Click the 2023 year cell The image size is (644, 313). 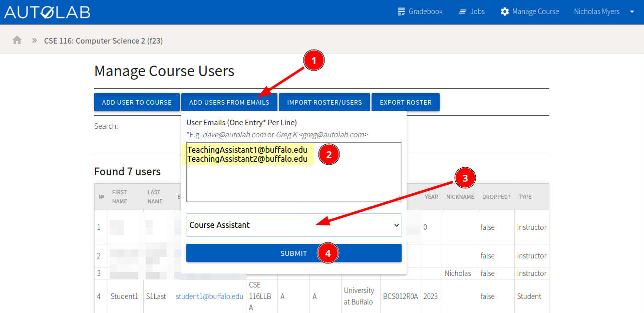coord(431,296)
